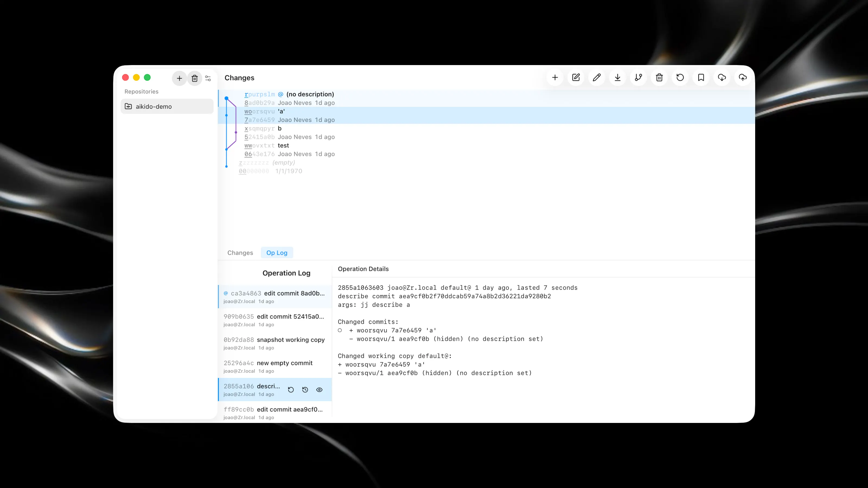Click the 2855a1063603 operation header line
This screenshot has width=868, height=488.
458,288
